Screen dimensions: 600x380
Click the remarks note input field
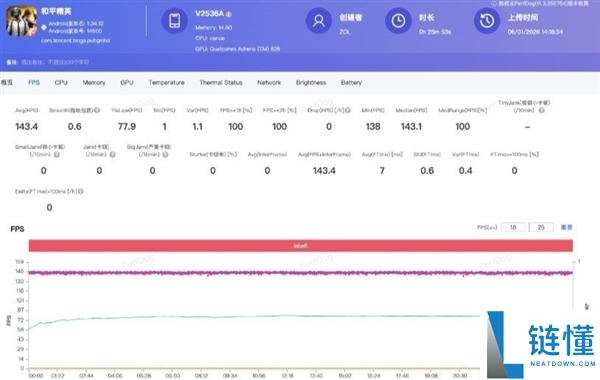(x=55, y=62)
